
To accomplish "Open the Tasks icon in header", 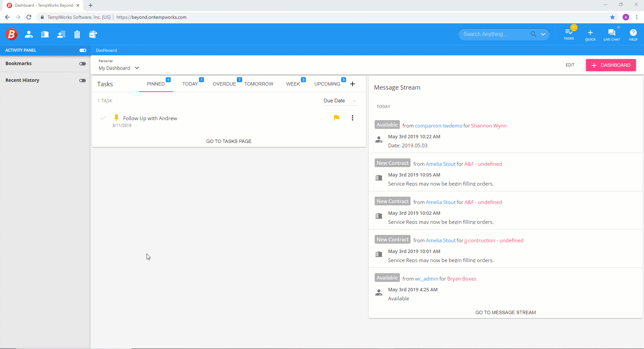I will point(569,34).
